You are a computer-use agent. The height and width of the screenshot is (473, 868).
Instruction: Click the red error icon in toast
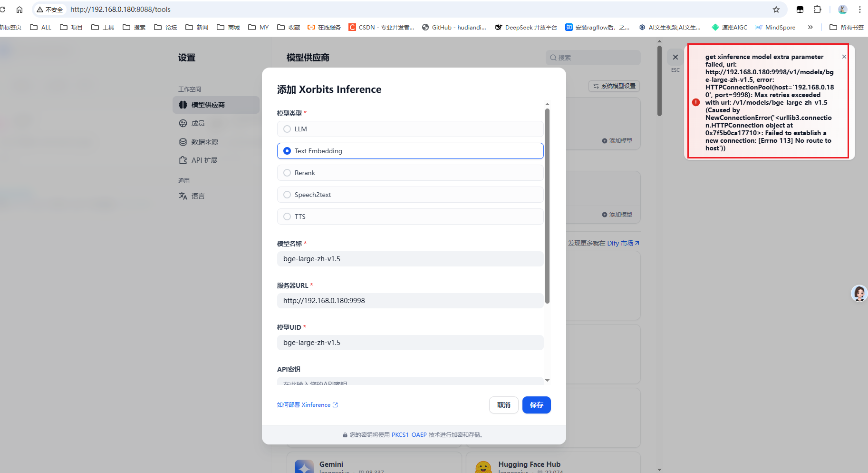(696, 102)
